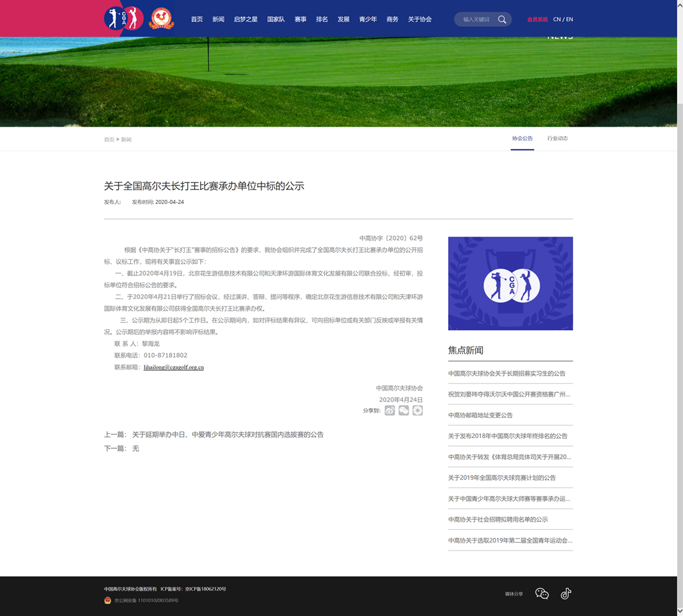
Task: Click the 会员系统 link
Action: coord(537,19)
